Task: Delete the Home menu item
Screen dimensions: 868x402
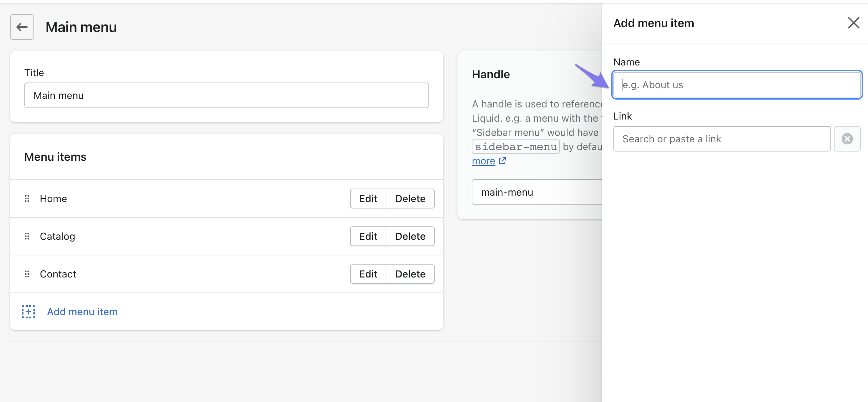Action: click(x=410, y=199)
